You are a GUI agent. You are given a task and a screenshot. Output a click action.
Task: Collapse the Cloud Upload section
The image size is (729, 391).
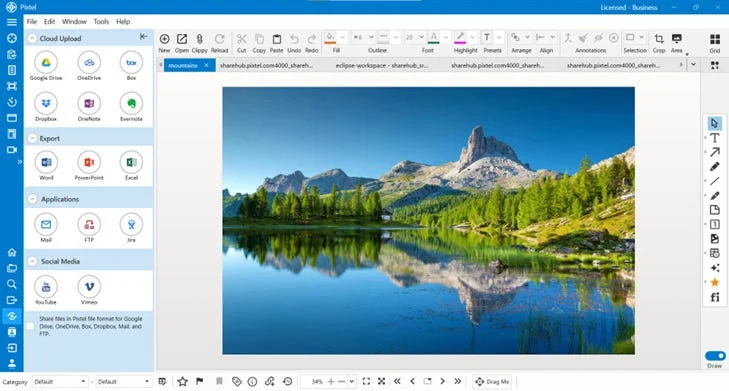pos(32,39)
